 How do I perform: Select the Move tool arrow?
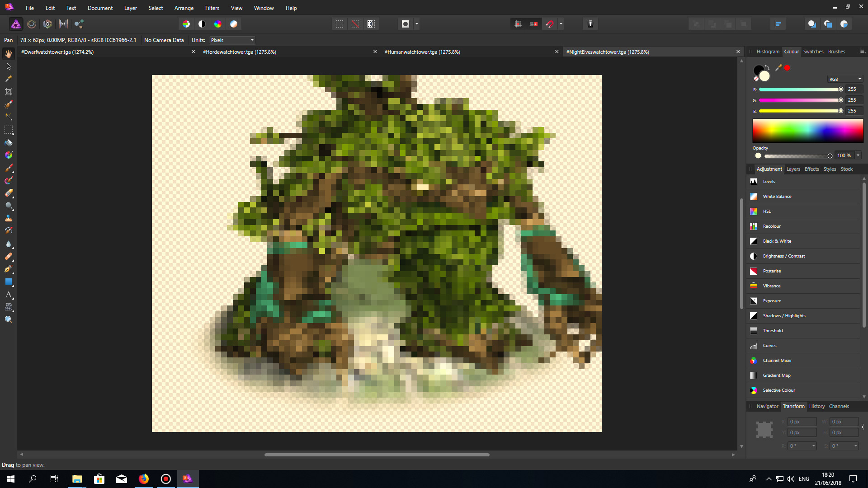click(x=9, y=66)
